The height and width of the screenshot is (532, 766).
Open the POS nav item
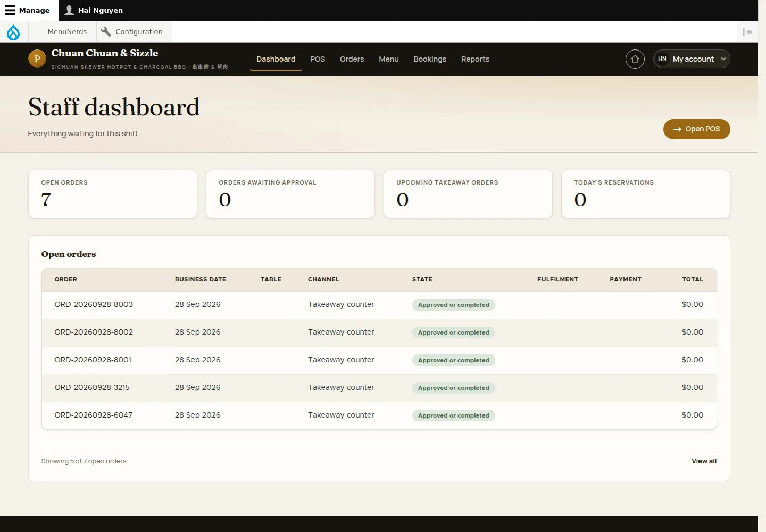(318, 59)
